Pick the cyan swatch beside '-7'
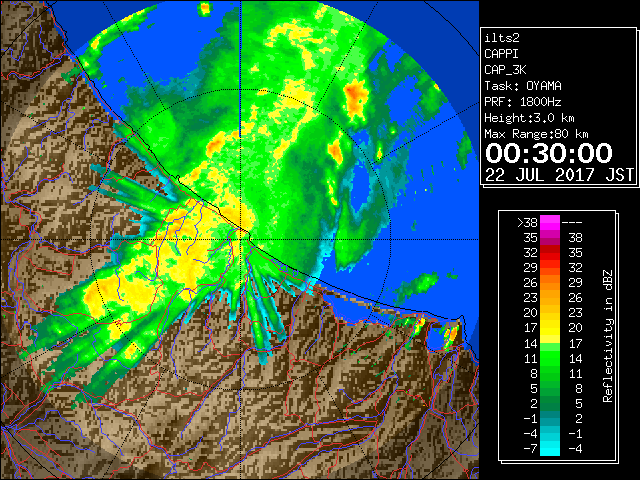Viewport: 640px width, 480px height. click(550, 448)
